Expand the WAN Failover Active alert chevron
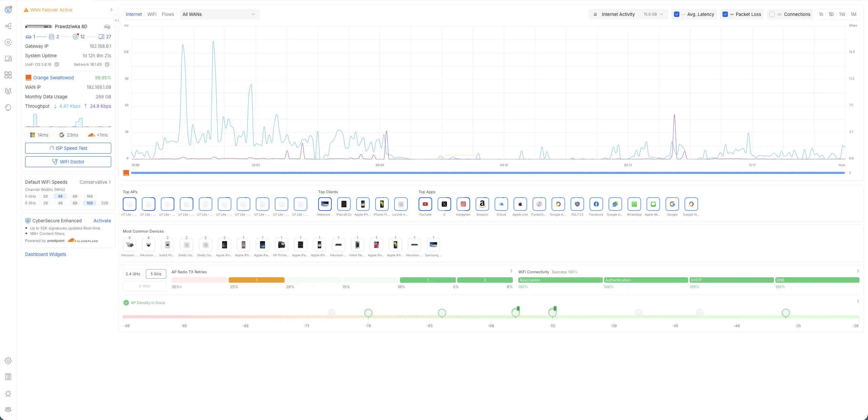868x420 pixels. (111, 10)
